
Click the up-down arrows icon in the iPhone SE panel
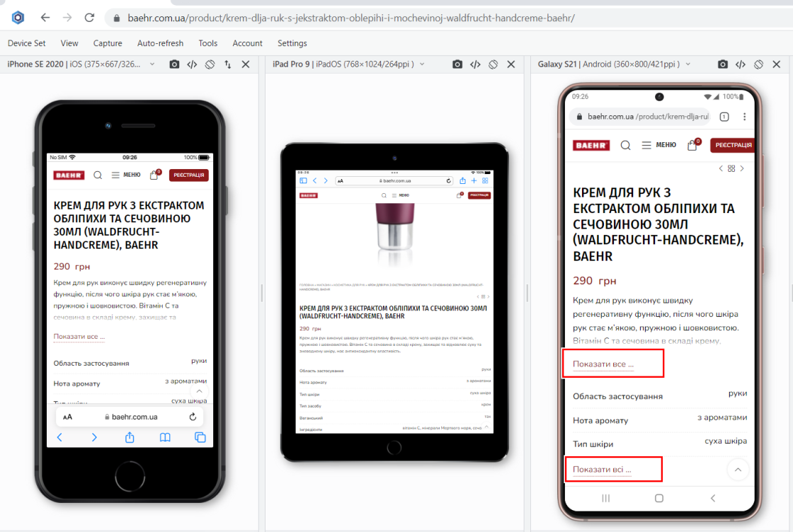[x=227, y=64]
